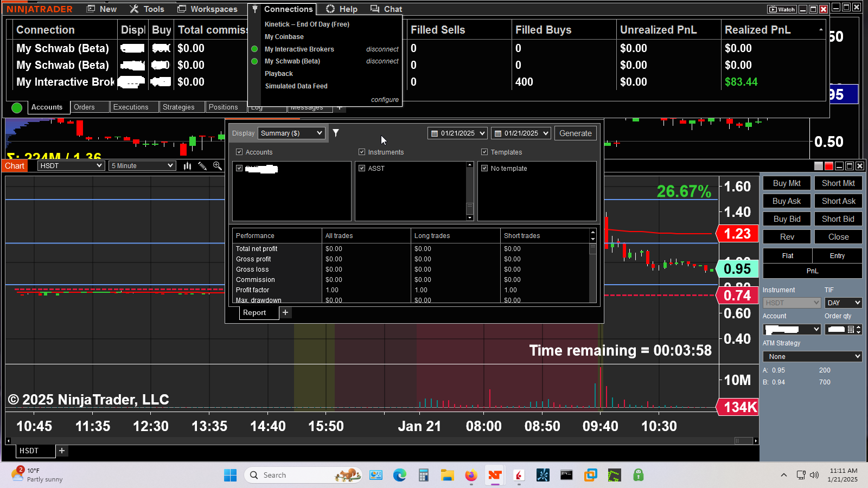The image size is (868, 488).
Task: Select Playback connection
Action: tap(279, 74)
